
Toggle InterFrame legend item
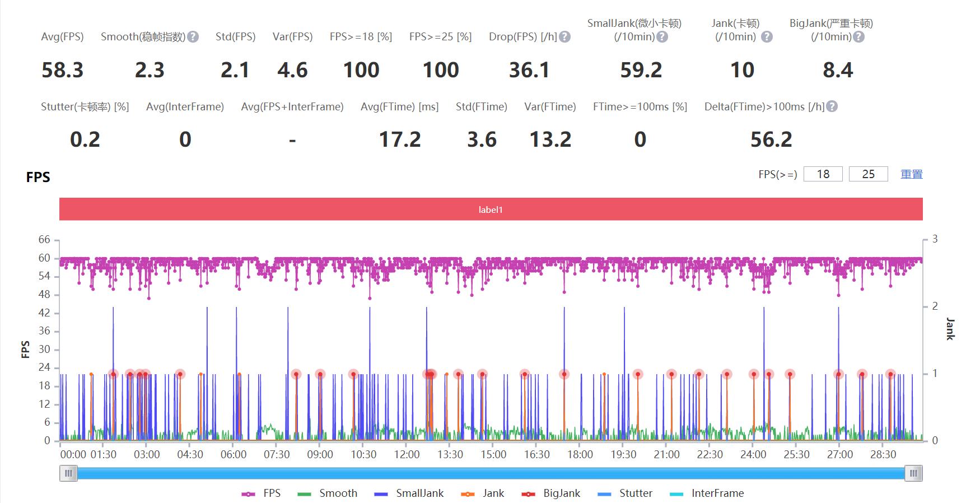707,493
